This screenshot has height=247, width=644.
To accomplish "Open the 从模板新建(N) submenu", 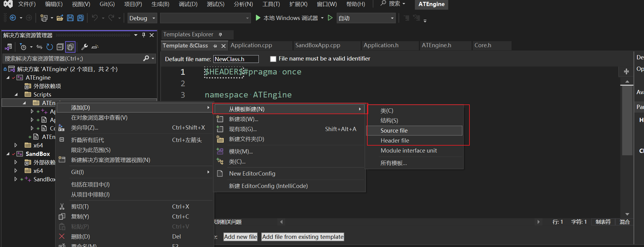I will (289, 109).
